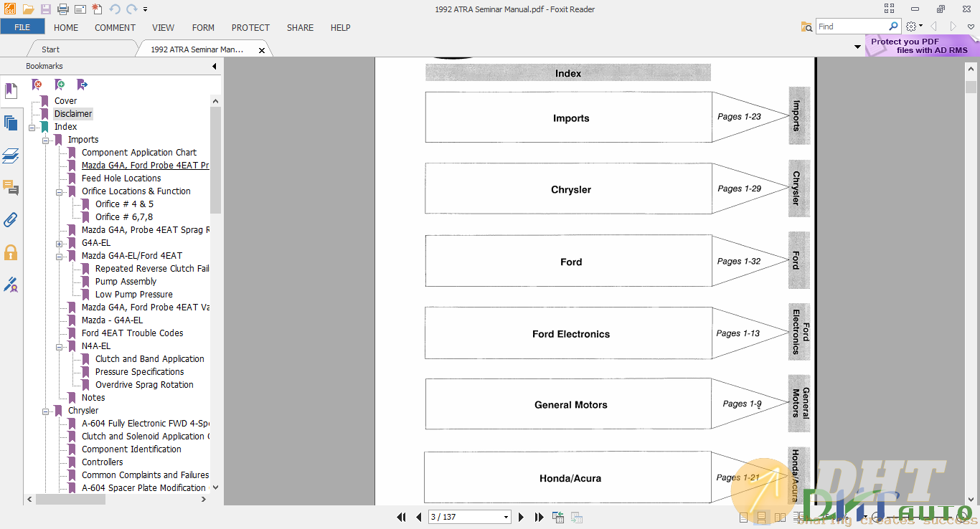Click the Save disk icon in quick access toolbar

[46, 9]
